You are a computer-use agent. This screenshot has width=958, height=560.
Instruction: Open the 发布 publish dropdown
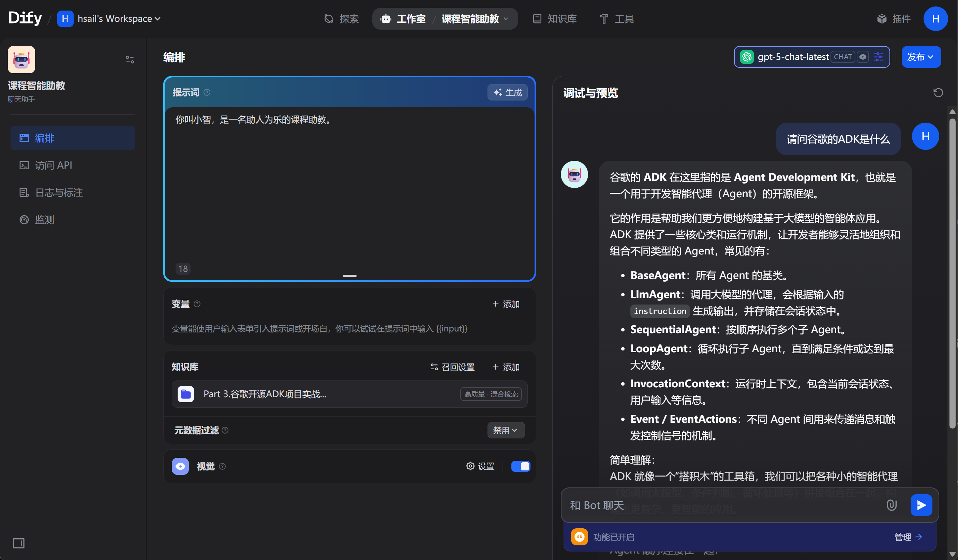tap(921, 57)
